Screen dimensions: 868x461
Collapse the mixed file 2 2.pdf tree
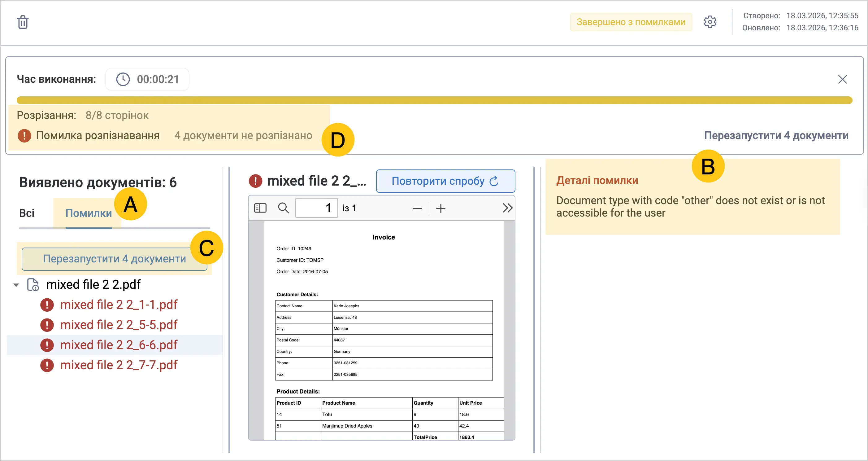(x=16, y=285)
